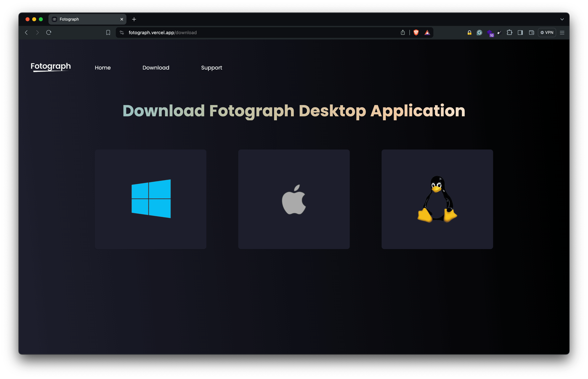Open the Windows download card

151,199
